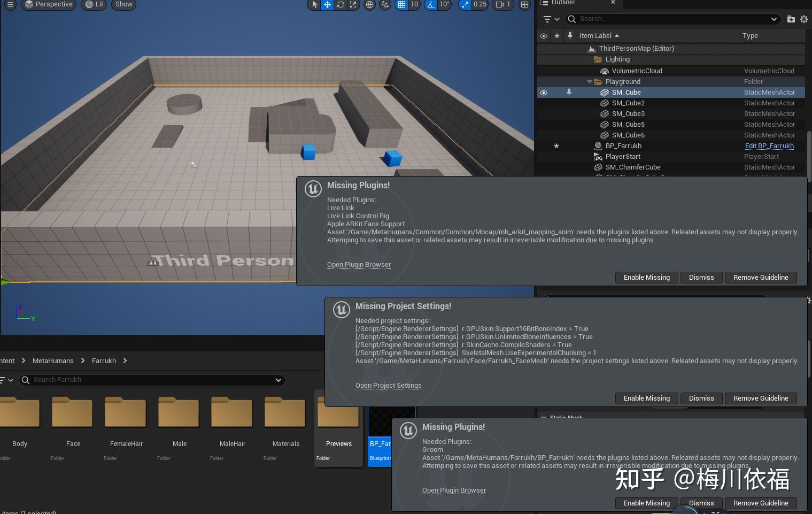Click Open Project Settings link

(x=388, y=386)
